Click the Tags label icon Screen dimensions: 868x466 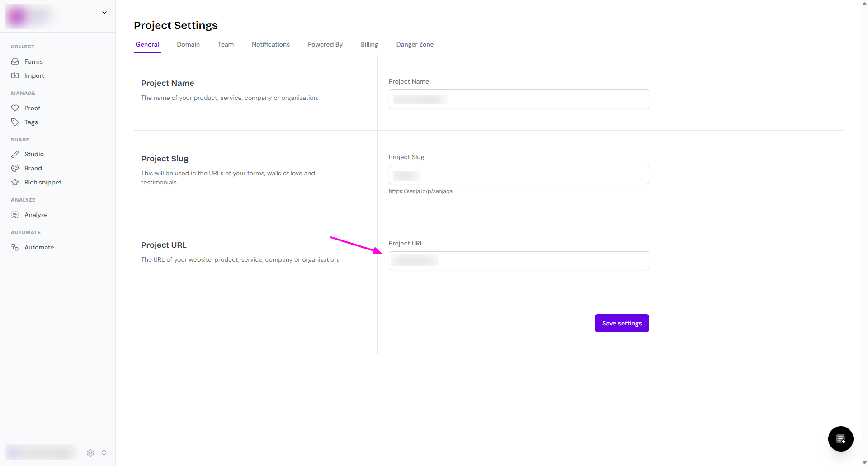coord(15,122)
